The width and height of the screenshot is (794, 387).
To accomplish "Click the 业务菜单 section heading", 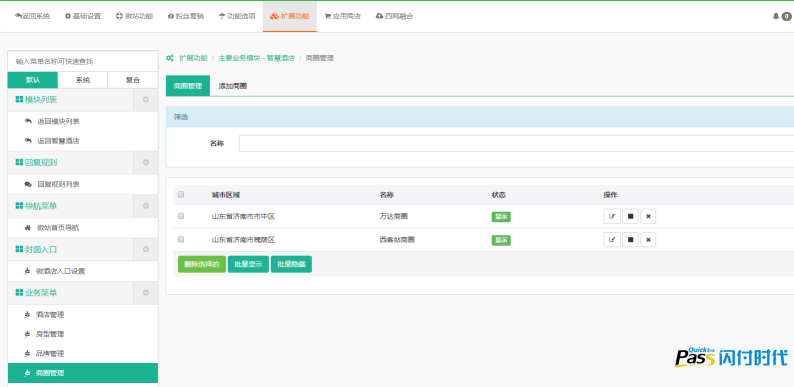I will pos(36,293).
